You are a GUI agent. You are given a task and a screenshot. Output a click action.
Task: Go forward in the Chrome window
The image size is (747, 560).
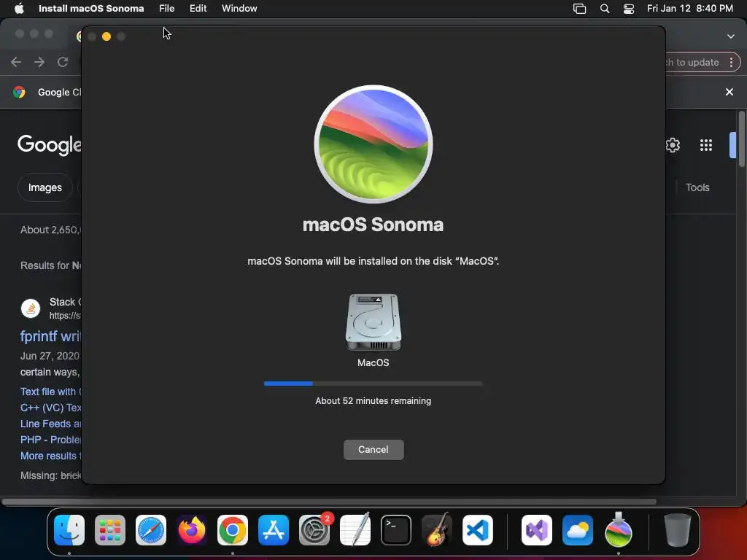[39, 62]
